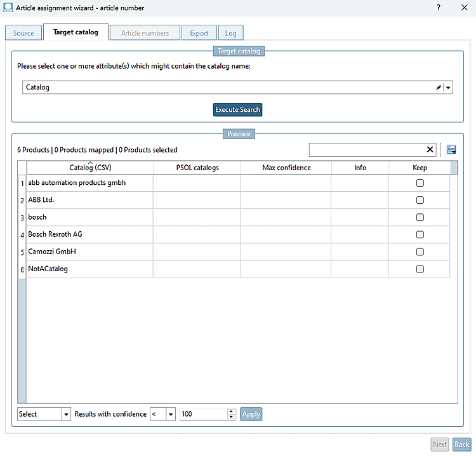Select the 'bosch' catalog cell

point(90,217)
